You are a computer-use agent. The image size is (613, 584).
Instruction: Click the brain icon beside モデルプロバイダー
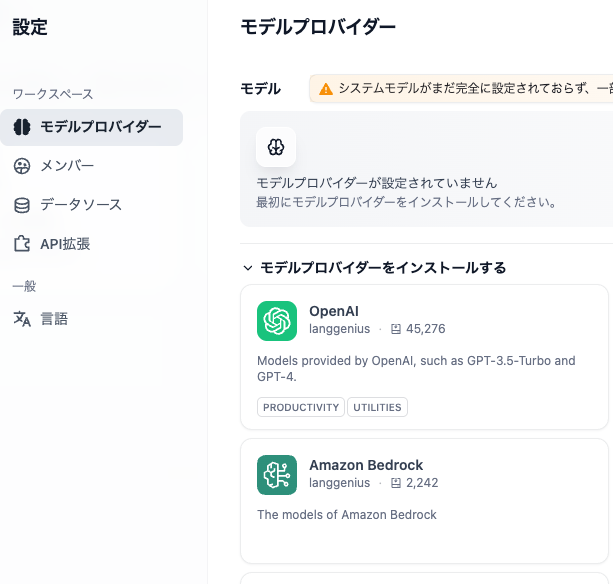22,127
